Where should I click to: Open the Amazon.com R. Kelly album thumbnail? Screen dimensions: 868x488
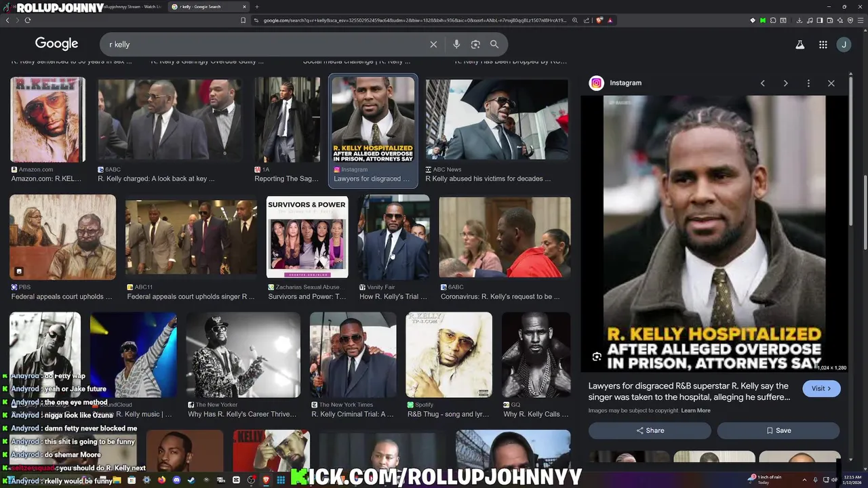click(47, 119)
